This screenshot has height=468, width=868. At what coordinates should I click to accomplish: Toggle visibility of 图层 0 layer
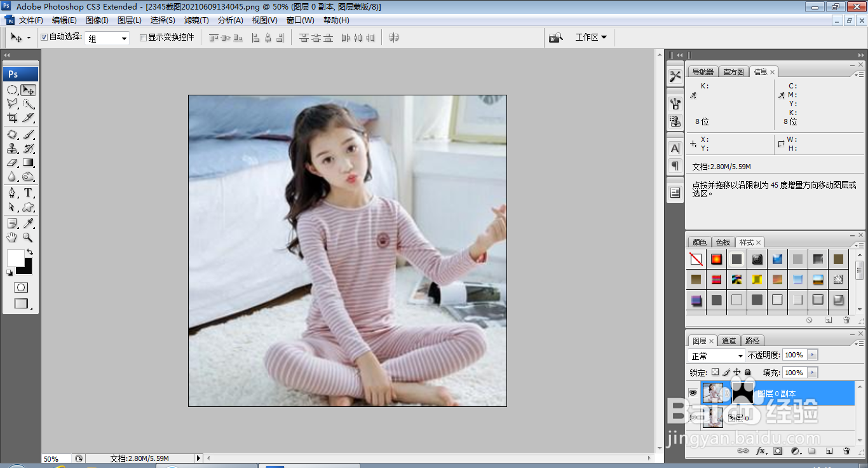point(693,417)
